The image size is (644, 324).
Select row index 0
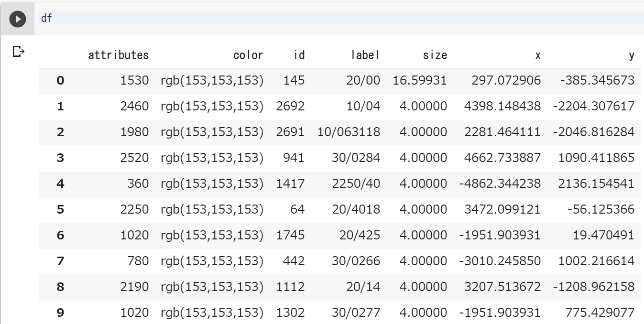60,81
